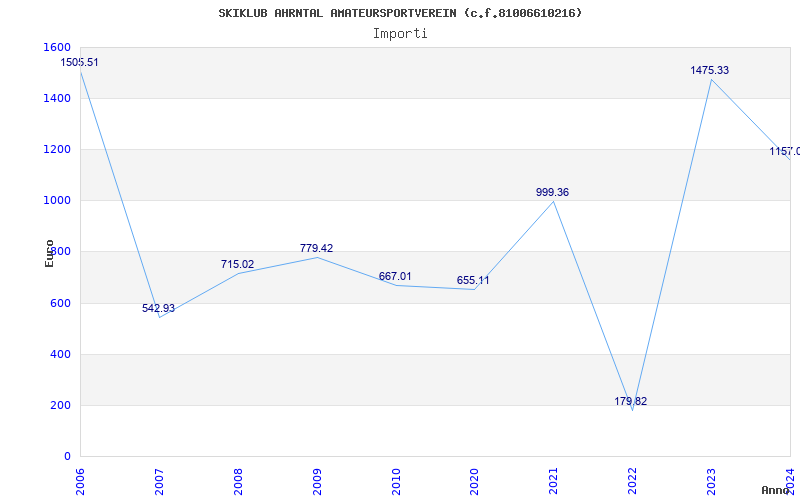Select the 715.02 data label
The height and width of the screenshot is (500, 800).
coord(237,264)
